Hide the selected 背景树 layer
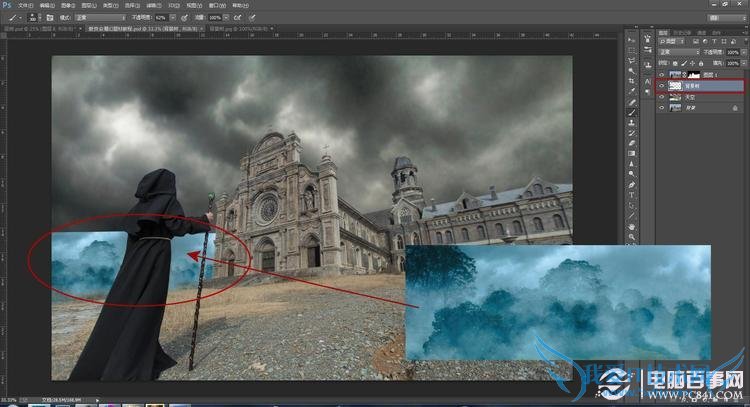 pos(661,86)
